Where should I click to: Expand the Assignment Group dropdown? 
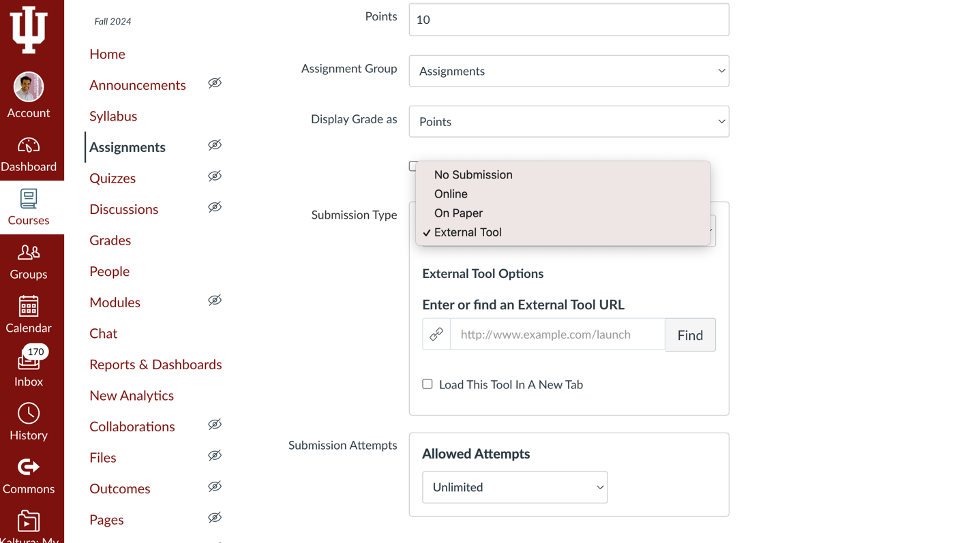tap(569, 71)
